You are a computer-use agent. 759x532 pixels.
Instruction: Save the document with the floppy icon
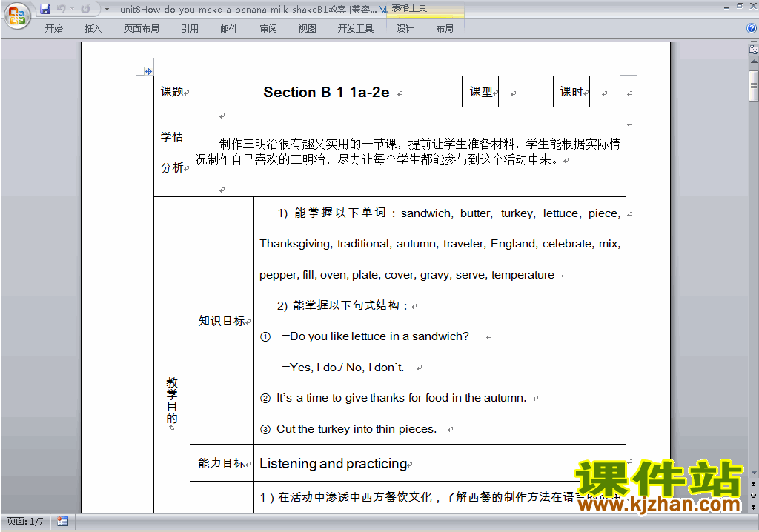tap(45, 9)
